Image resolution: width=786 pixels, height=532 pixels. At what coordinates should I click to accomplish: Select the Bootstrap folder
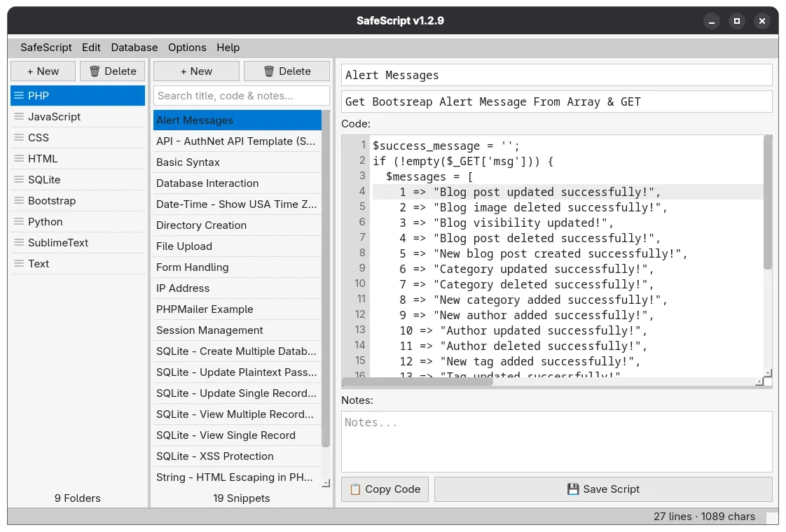pos(78,200)
